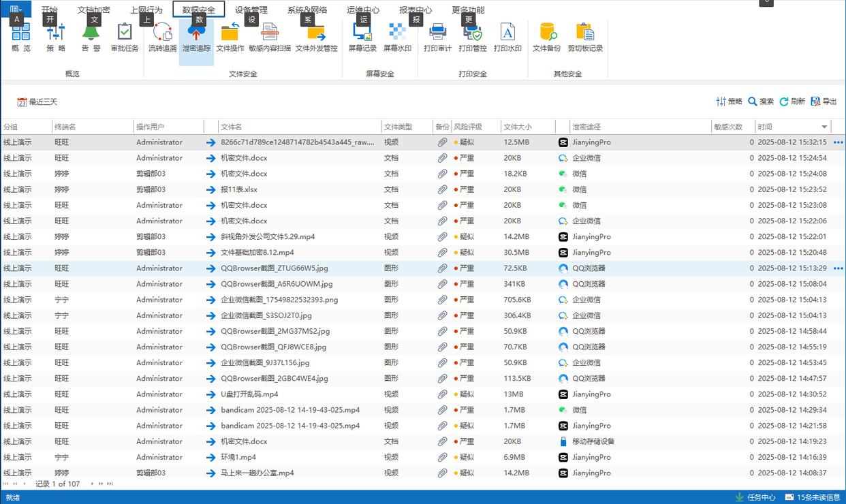Image resolution: width=846 pixels, height=504 pixels.
Task: Click paperclip backup icon for 环境1.mp4
Action: (x=442, y=457)
